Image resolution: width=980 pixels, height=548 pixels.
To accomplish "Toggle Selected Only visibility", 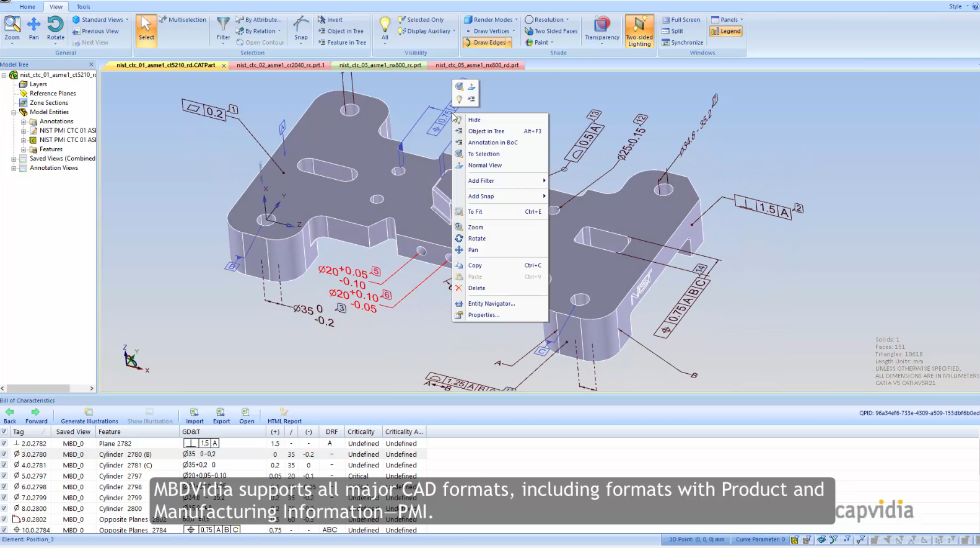I will [x=421, y=20].
